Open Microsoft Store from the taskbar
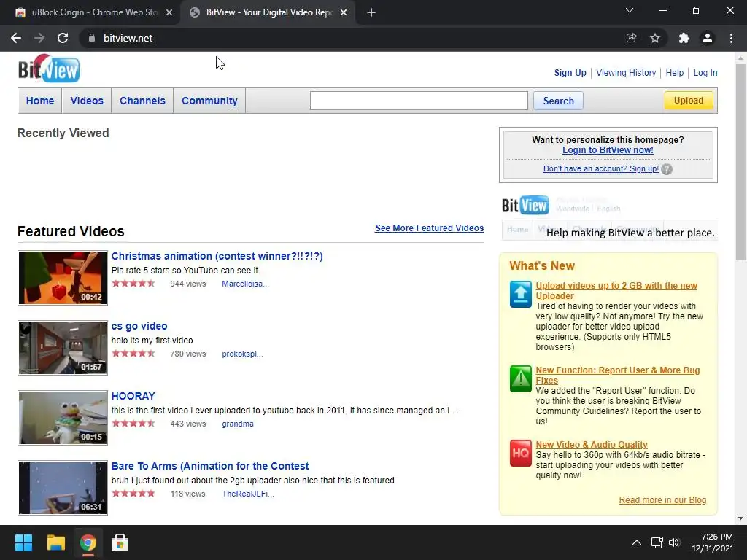 [x=120, y=542]
